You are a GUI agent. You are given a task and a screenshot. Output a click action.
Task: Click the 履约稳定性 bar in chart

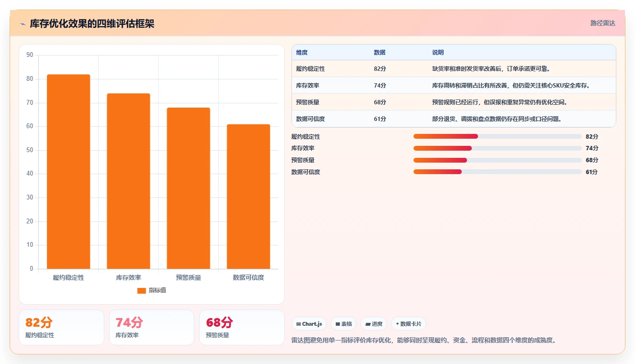click(68, 172)
